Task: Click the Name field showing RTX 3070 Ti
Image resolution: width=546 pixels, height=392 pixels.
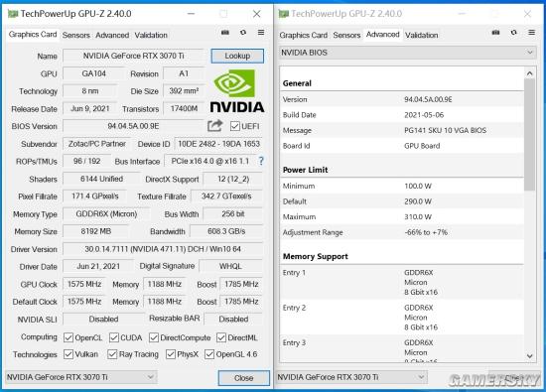Action: [133, 56]
